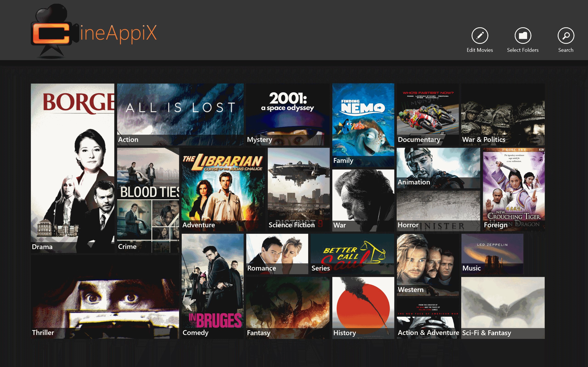Click the Music tile with Led Zeppelin
The image size is (588, 367).
[x=492, y=254]
